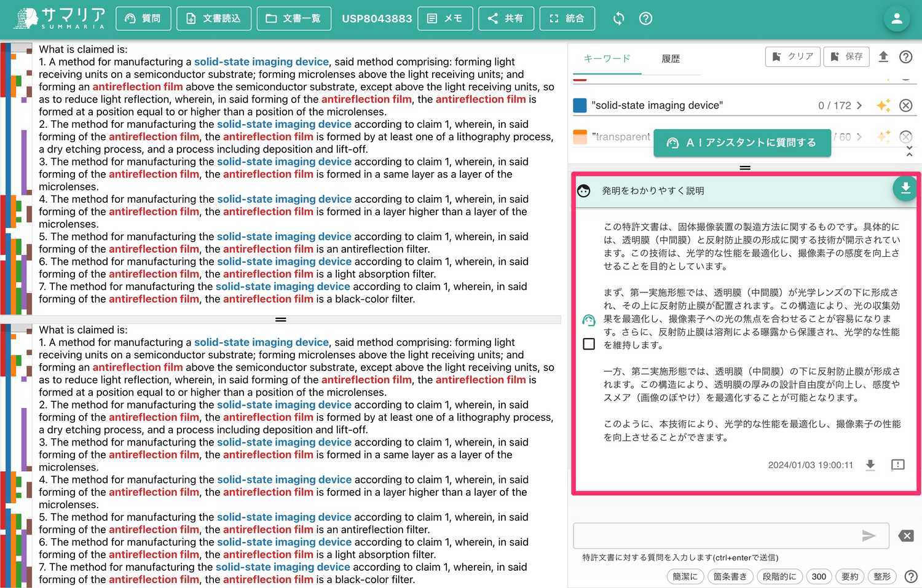Click the AI sparkle icon for solid-state imaging device
Viewport: 922px width, 588px height.
tap(883, 105)
